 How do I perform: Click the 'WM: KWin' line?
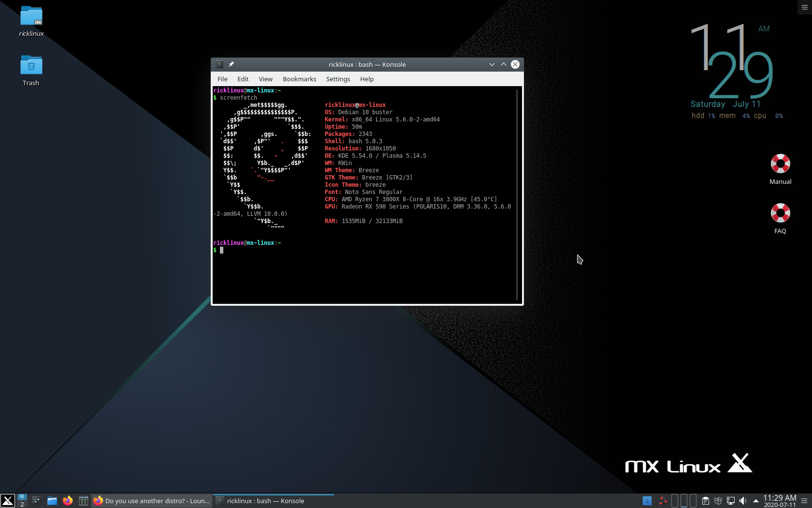coord(338,163)
